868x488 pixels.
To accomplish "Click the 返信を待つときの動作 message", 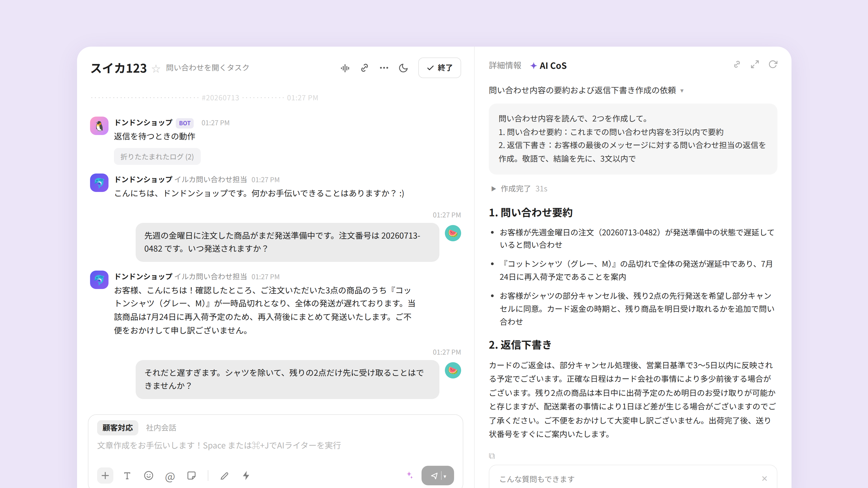I will pos(155,136).
